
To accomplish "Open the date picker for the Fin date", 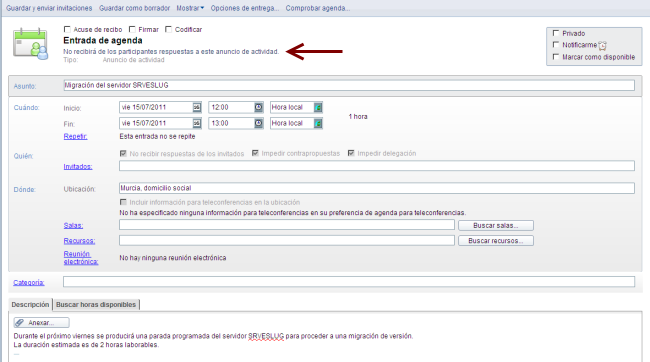I will point(197,123).
